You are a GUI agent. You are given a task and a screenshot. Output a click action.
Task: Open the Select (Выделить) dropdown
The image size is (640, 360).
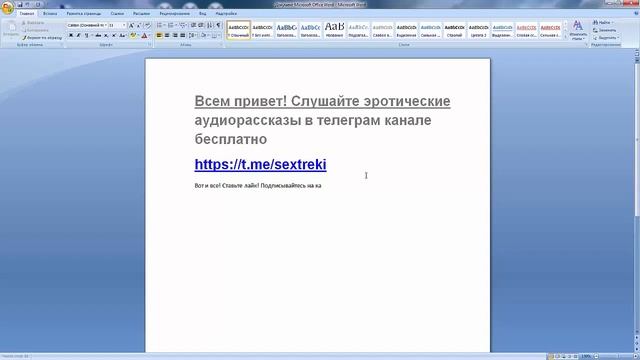[x=606, y=38]
